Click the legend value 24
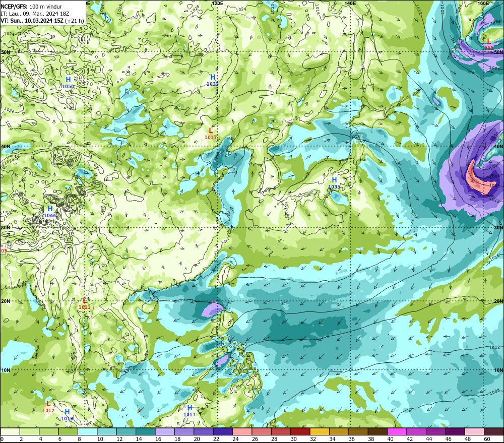 (x=235, y=439)
